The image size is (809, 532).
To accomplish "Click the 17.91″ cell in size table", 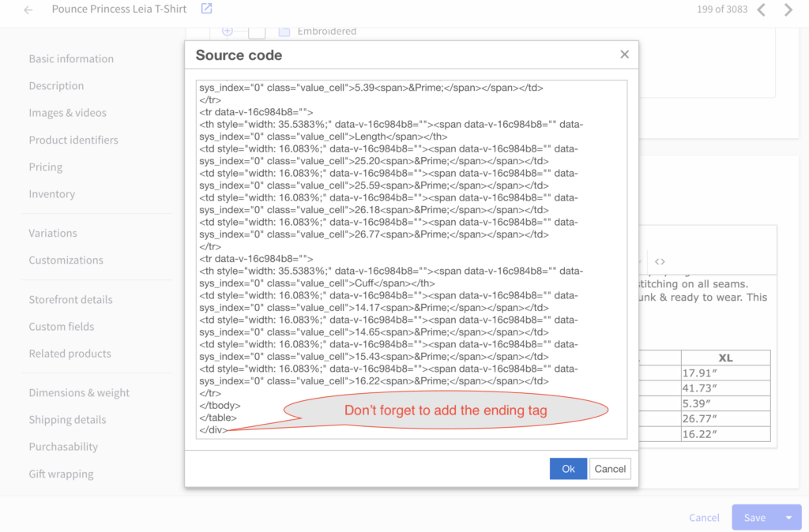I will click(725, 373).
